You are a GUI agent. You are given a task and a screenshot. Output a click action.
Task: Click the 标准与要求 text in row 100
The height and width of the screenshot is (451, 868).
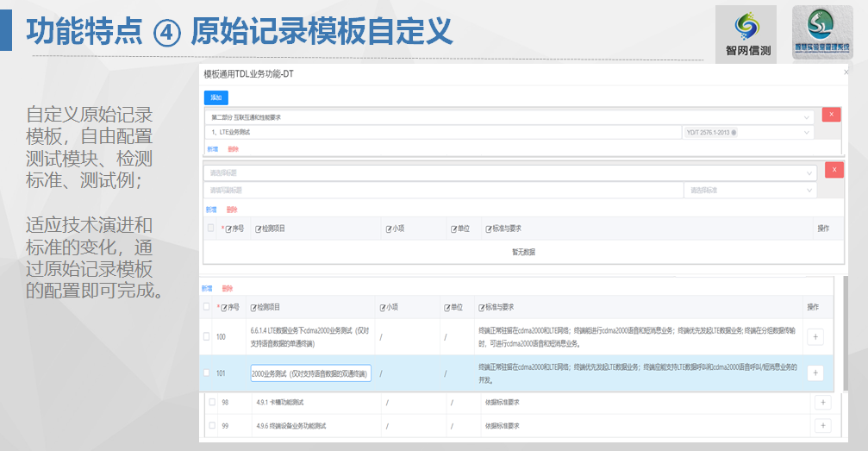coord(637,337)
